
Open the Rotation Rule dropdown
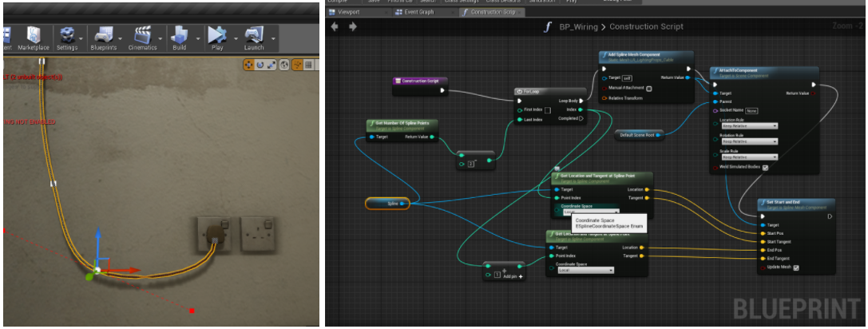click(749, 142)
